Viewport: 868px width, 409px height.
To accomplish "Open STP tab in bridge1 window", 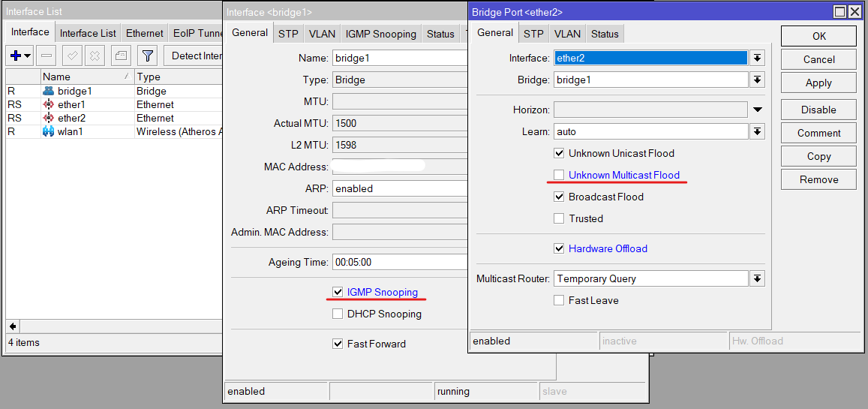I will [288, 35].
